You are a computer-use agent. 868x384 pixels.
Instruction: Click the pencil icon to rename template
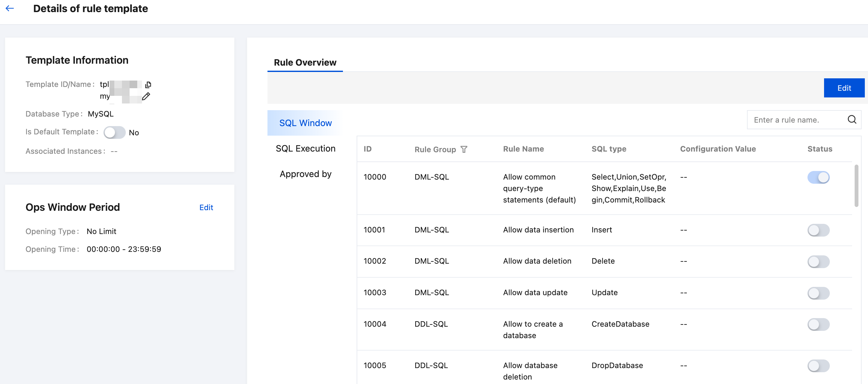(146, 97)
